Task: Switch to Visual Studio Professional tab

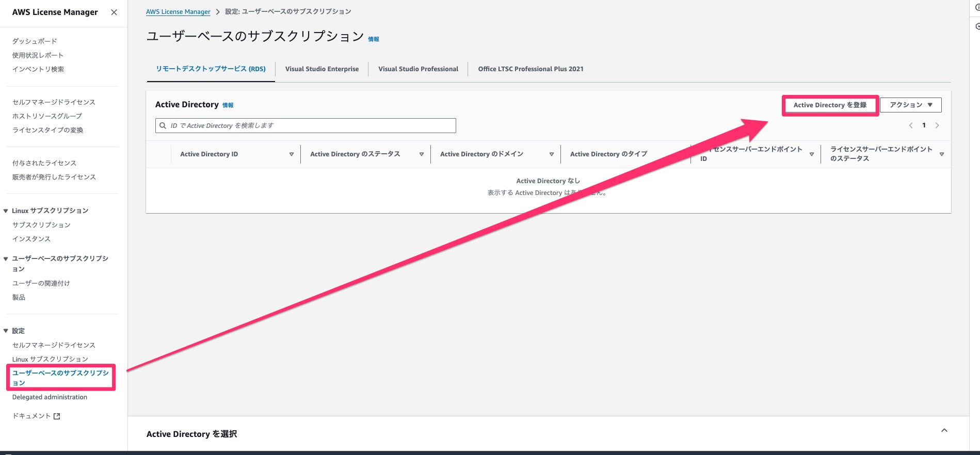Action: point(418,69)
